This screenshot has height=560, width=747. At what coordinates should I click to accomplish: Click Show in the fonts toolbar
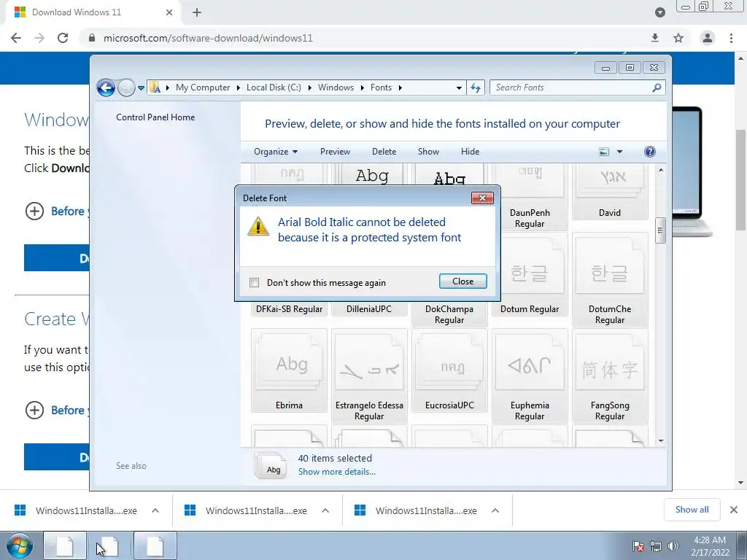tap(428, 152)
